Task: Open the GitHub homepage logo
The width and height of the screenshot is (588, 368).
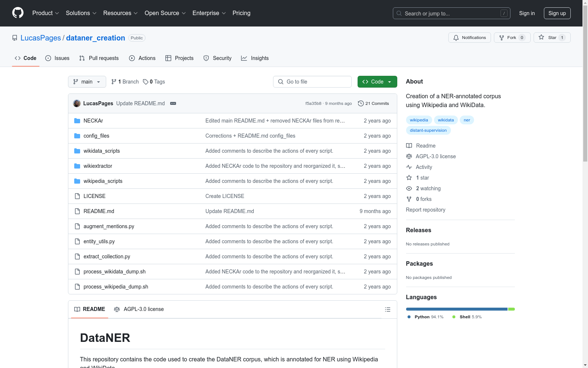Action: (x=18, y=13)
